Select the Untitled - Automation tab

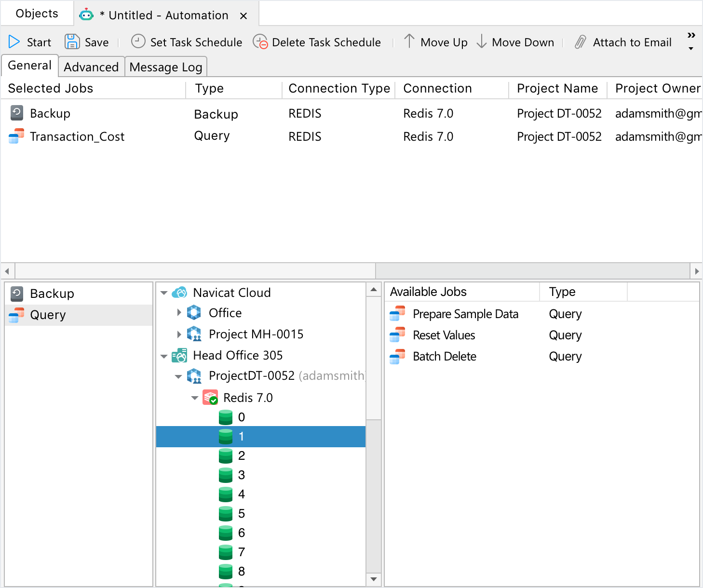[x=166, y=14]
